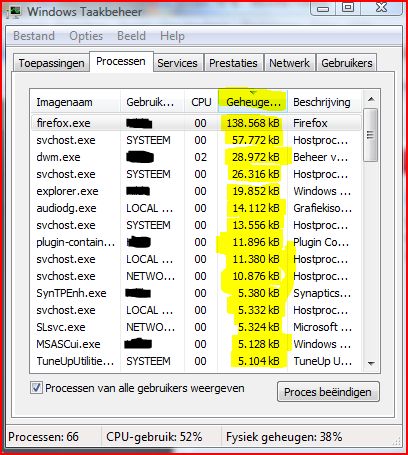This screenshot has height=455, width=408.
Task: Click the process list scrollbar thumb
Action: click(371, 135)
